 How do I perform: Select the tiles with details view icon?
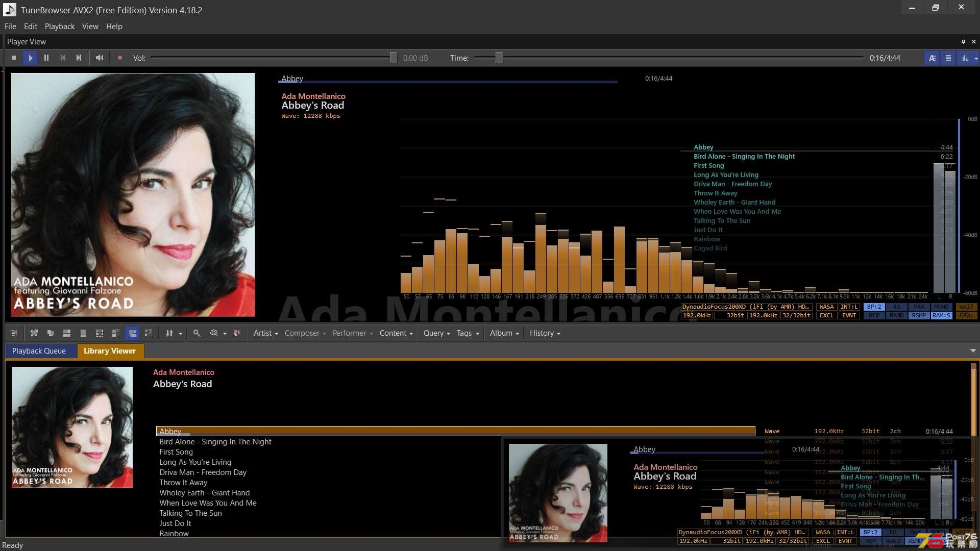pyautogui.click(x=116, y=333)
